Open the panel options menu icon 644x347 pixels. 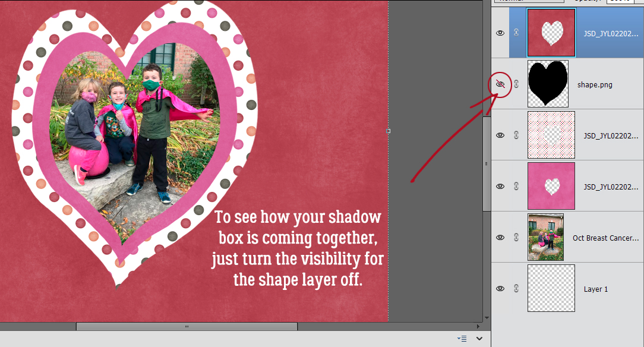coord(462,338)
